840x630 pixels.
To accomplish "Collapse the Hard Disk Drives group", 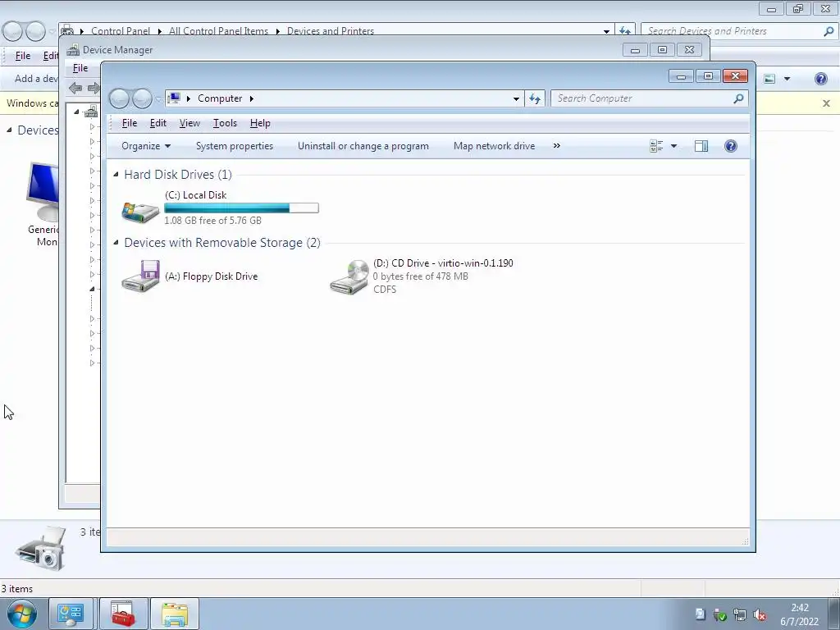I will pyautogui.click(x=116, y=174).
